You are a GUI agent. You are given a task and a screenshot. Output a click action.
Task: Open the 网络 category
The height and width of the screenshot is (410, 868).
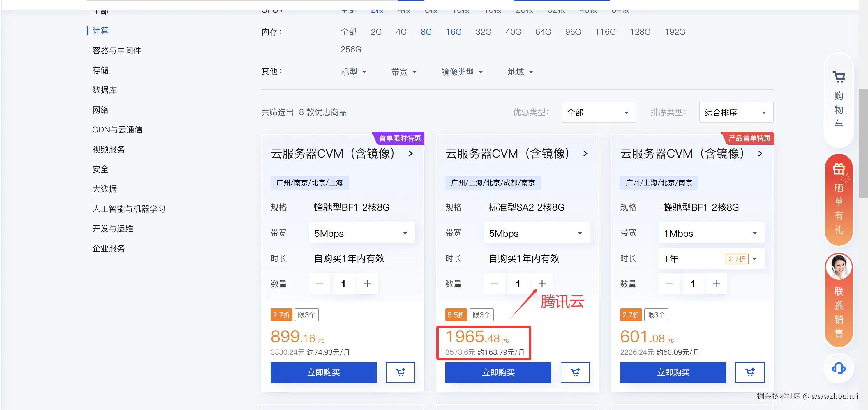100,110
